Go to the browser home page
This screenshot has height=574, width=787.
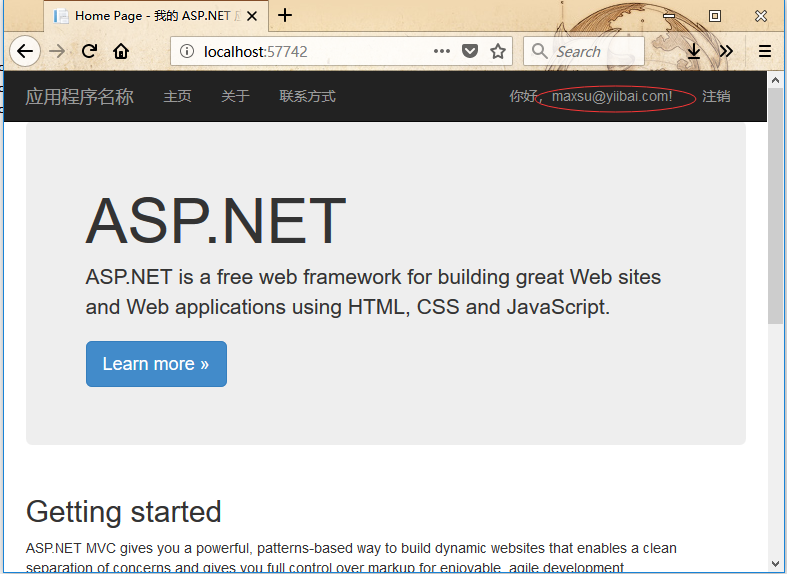tap(121, 51)
